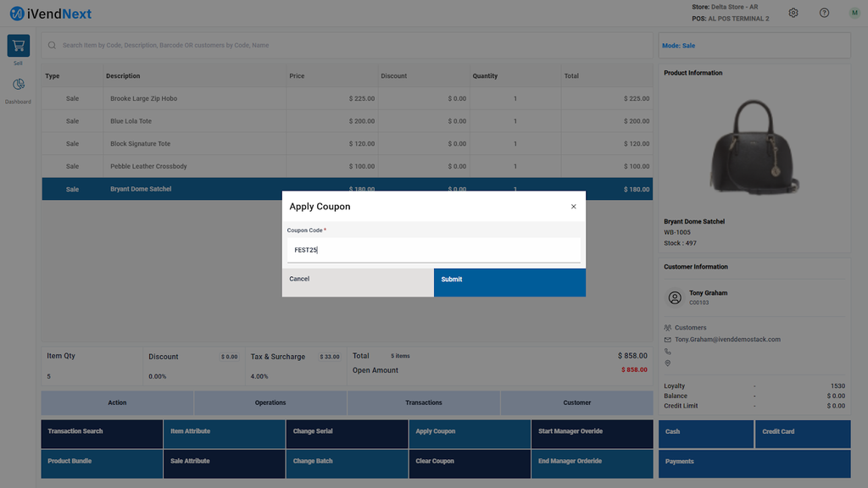Switch to the Operations tab
The image size is (868, 488).
pos(270,402)
